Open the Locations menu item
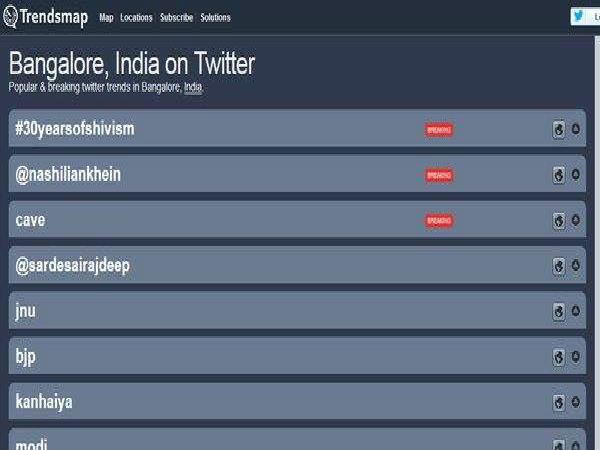600x450 pixels. [136, 17]
